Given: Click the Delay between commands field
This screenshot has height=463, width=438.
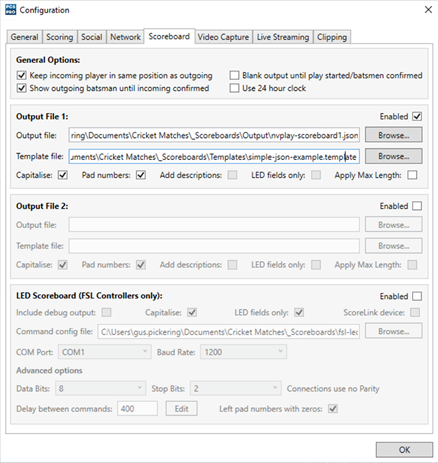Looking at the screenshot, I should pyautogui.click(x=137, y=409).
